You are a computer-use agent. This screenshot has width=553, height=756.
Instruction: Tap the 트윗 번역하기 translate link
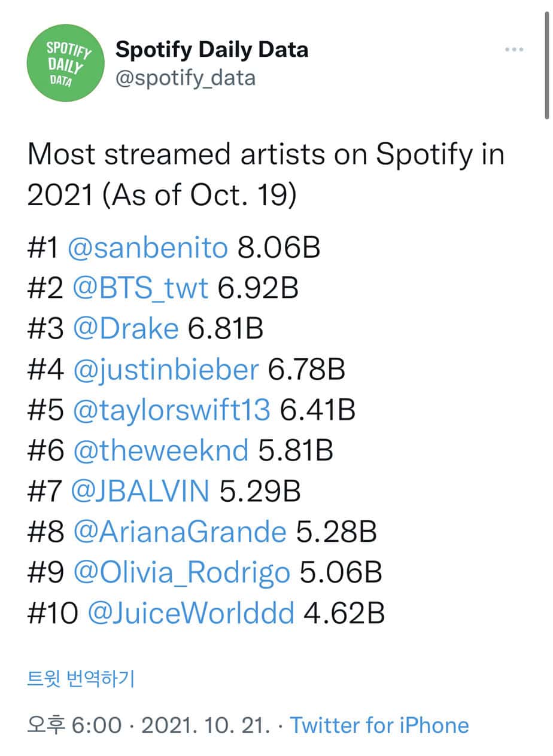click(x=81, y=678)
